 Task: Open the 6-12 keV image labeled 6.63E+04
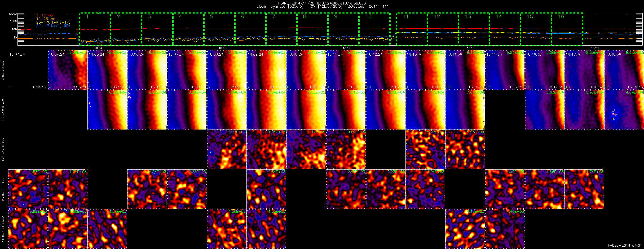[x=545, y=110]
